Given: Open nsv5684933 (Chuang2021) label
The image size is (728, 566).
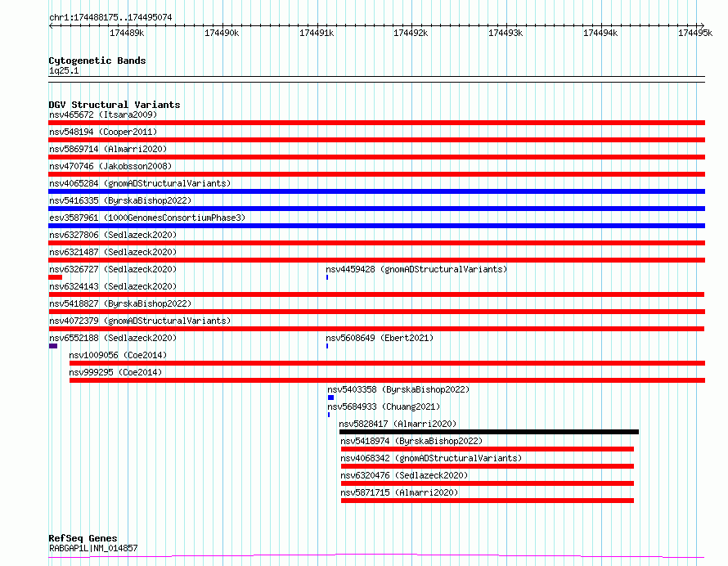Looking at the screenshot, I should 384,407.
